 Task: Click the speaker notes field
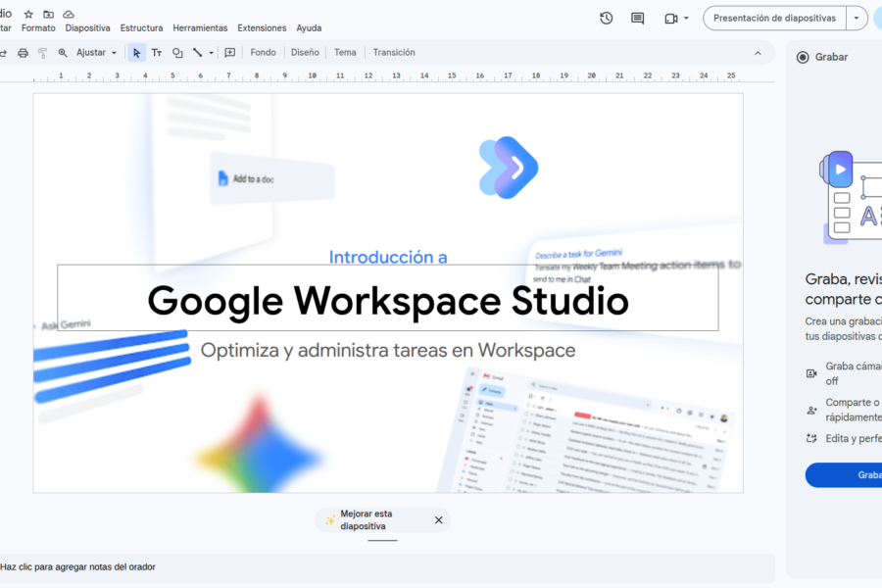tap(387, 567)
